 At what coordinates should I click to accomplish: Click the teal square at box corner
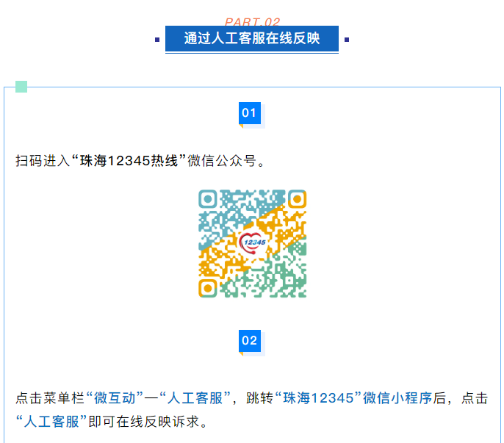tap(21, 87)
